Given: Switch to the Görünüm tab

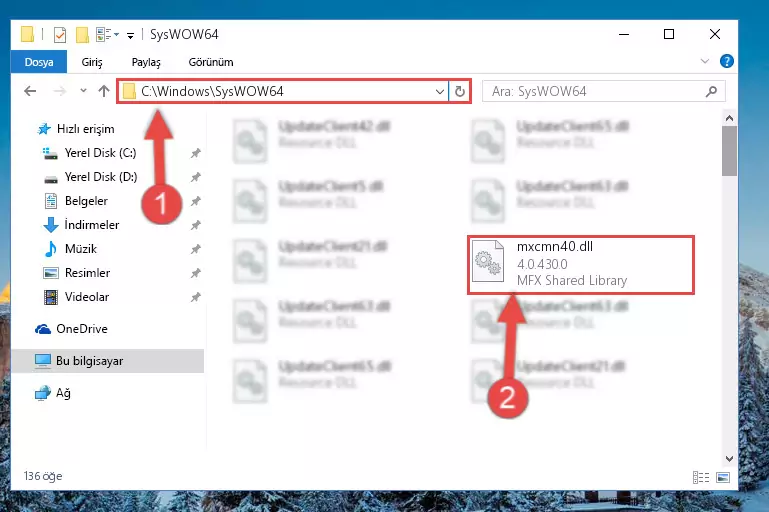Looking at the screenshot, I should (x=211, y=62).
